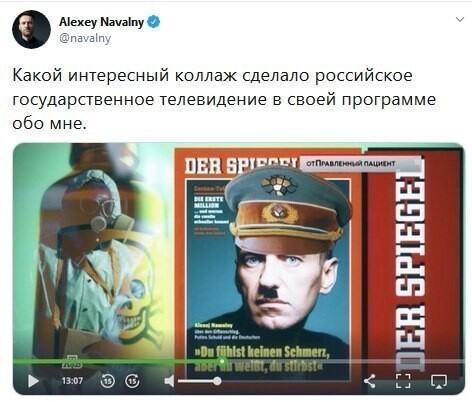Open Alexey Navalny's profile avatar
Image resolution: width=472 pixels, height=402 pixels.
point(31,29)
